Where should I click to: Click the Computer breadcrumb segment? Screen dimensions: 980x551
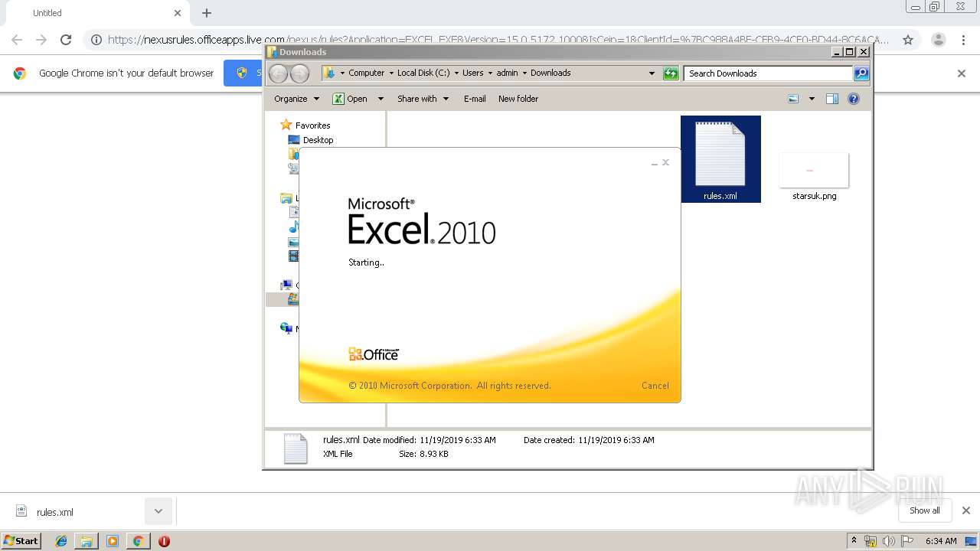pos(367,73)
